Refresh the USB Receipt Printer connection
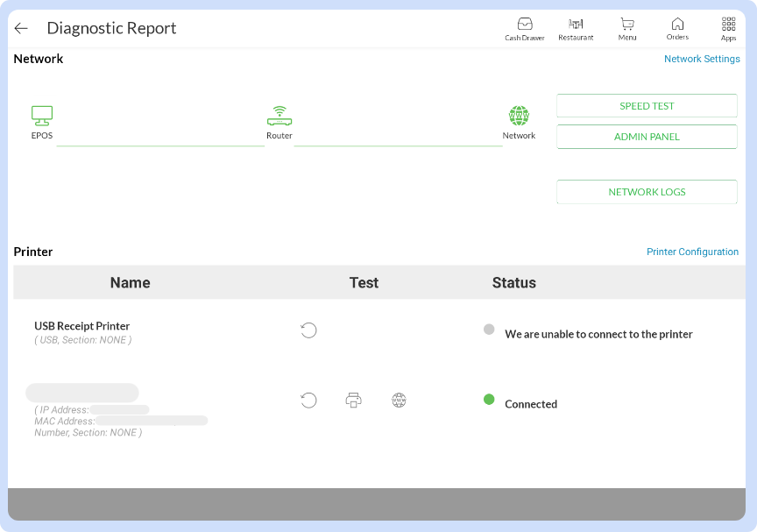 (308, 330)
